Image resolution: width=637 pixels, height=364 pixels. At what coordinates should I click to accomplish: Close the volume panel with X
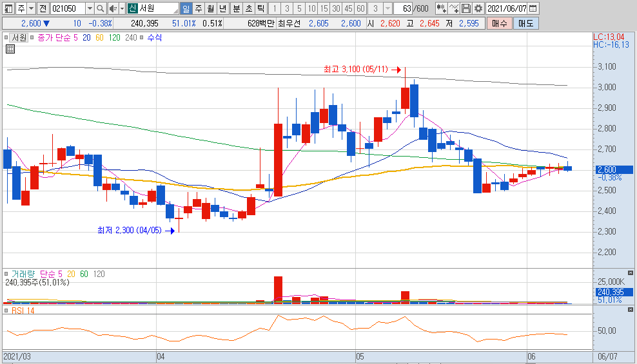coord(630,273)
